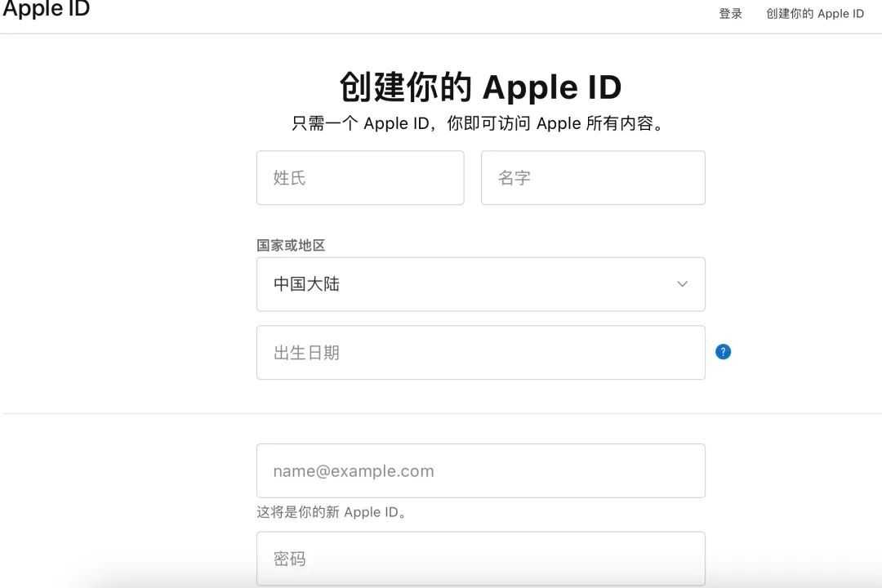Click the 国家或地区 label text

click(291, 245)
